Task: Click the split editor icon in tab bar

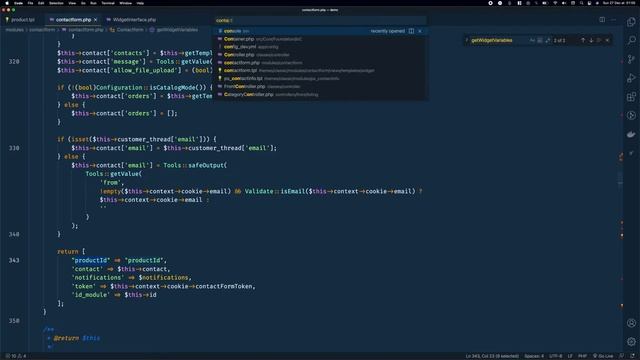Action: (602, 20)
